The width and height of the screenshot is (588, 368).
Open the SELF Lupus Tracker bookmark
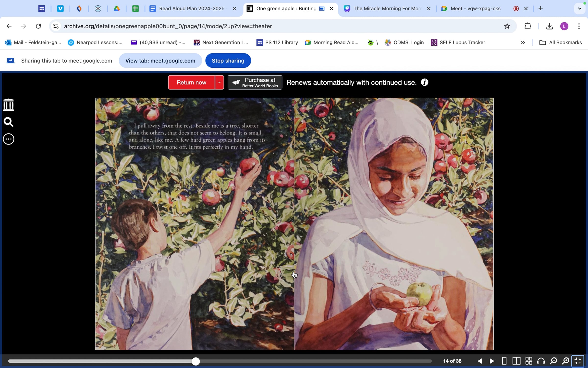[x=458, y=42]
